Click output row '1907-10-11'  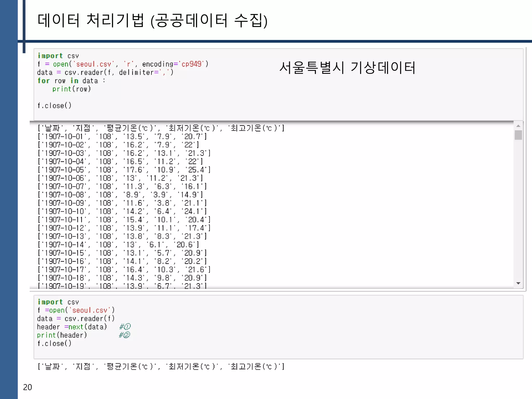[124, 220]
